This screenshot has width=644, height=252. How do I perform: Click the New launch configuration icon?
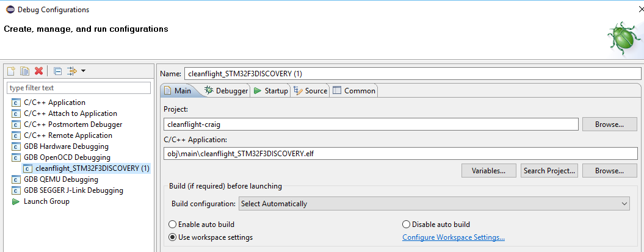coord(11,71)
